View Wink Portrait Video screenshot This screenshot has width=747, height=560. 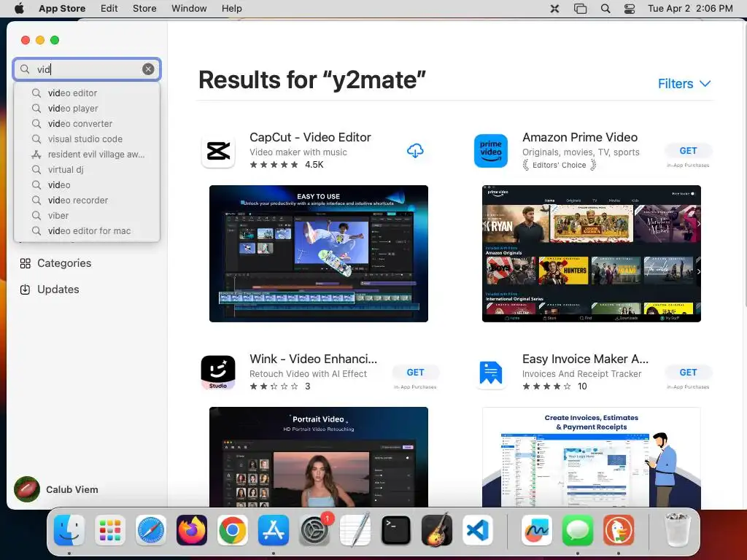tap(319, 456)
